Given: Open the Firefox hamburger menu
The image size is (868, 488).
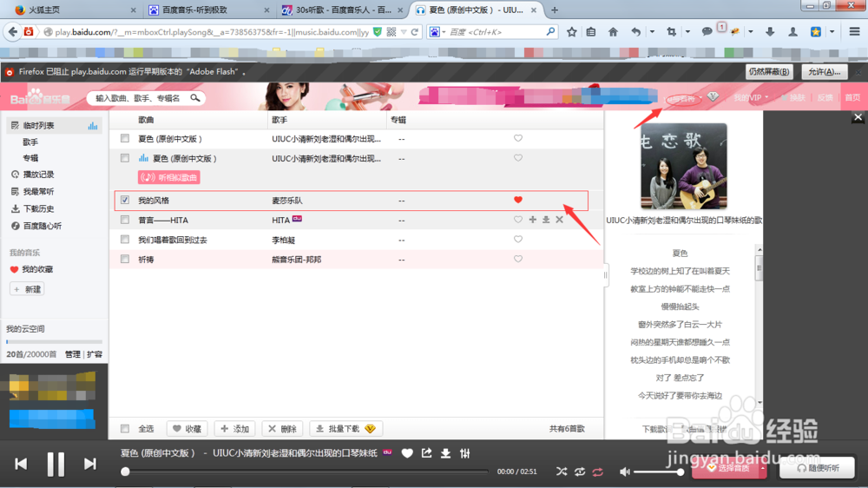Looking at the screenshot, I should click(854, 32).
